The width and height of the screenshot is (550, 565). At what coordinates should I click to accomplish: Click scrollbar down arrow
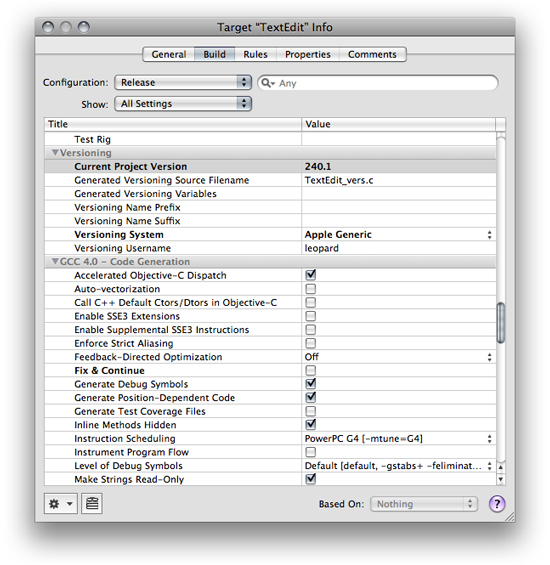(x=501, y=479)
